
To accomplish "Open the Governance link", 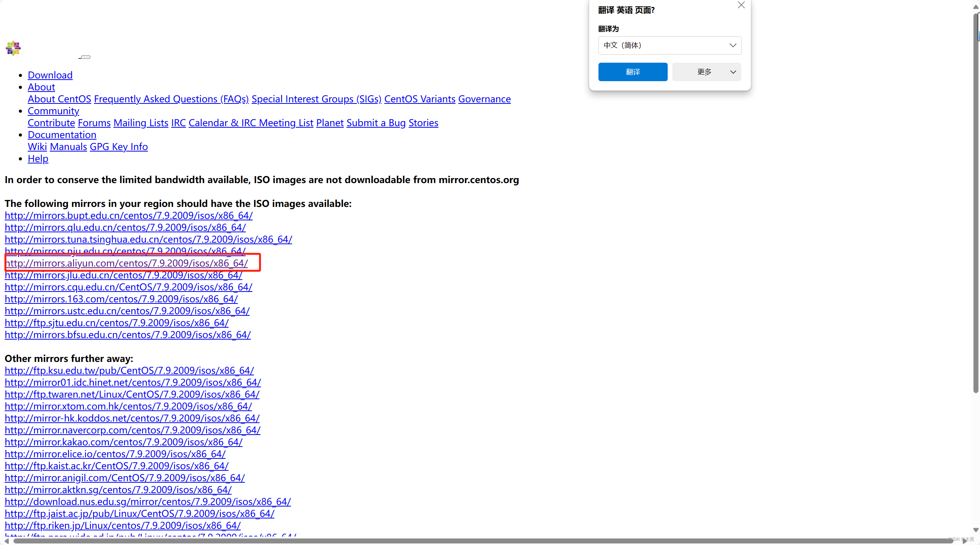I will click(x=484, y=99).
